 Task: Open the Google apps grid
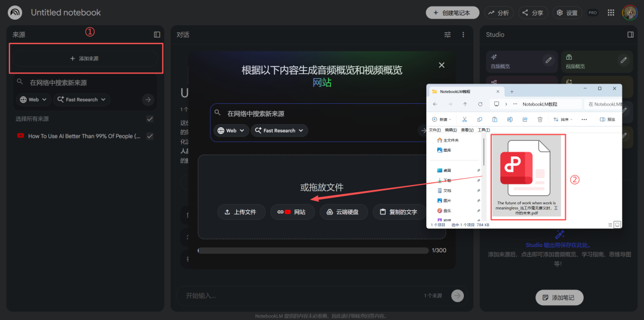pyautogui.click(x=611, y=13)
